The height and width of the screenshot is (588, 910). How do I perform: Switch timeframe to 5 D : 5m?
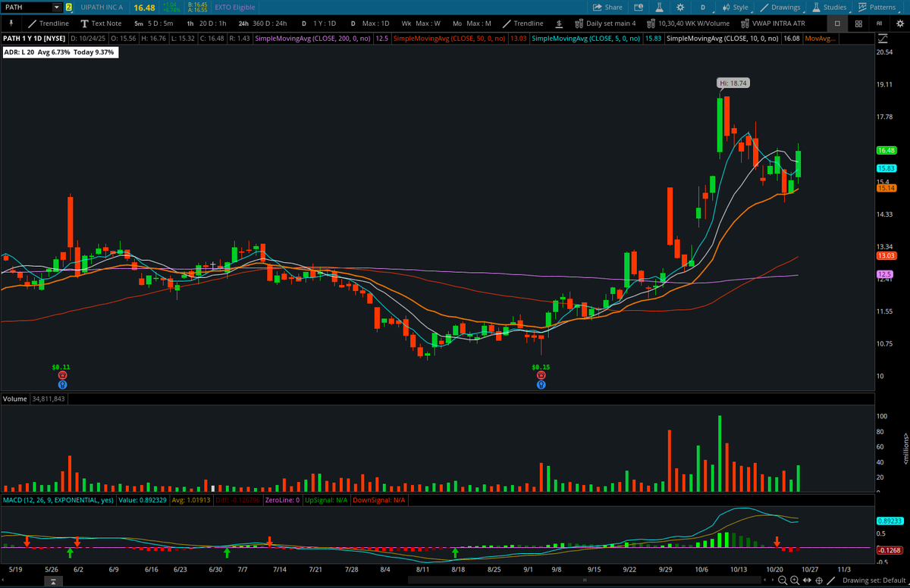(153, 23)
